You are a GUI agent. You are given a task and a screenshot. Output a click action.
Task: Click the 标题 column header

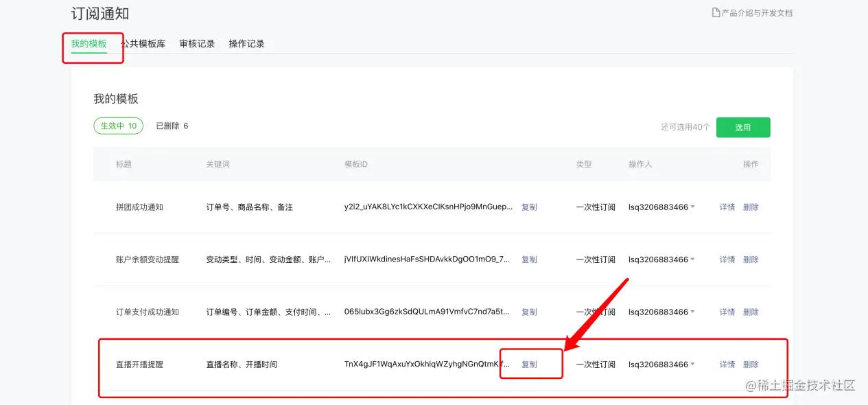point(124,165)
